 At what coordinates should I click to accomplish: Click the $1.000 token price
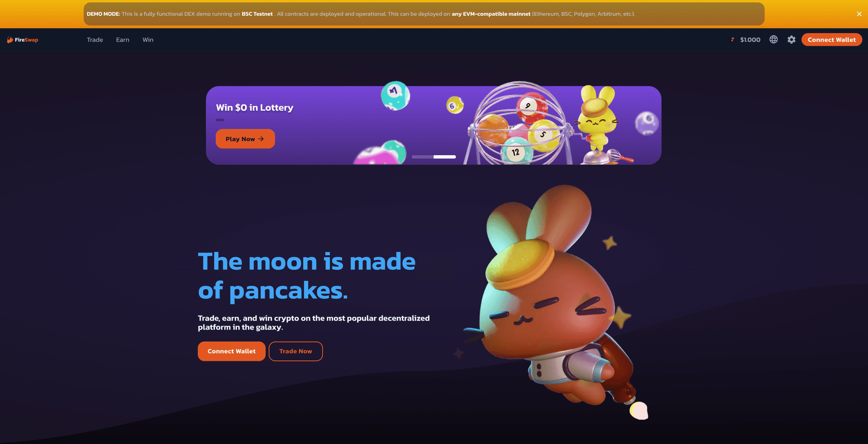750,40
